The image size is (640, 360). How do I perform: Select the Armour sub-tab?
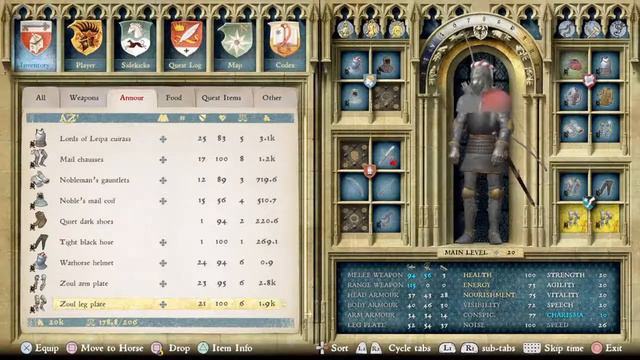pos(131,98)
